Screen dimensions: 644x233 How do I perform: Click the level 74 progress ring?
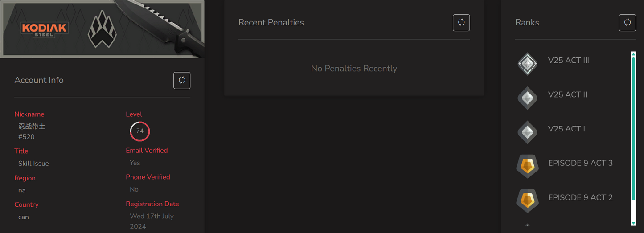tap(140, 131)
